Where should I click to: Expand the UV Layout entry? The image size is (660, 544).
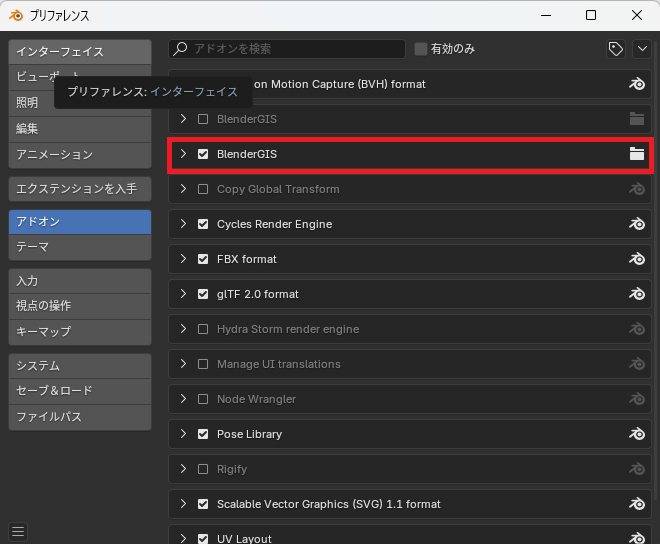pyautogui.click(x=183, y=538)
